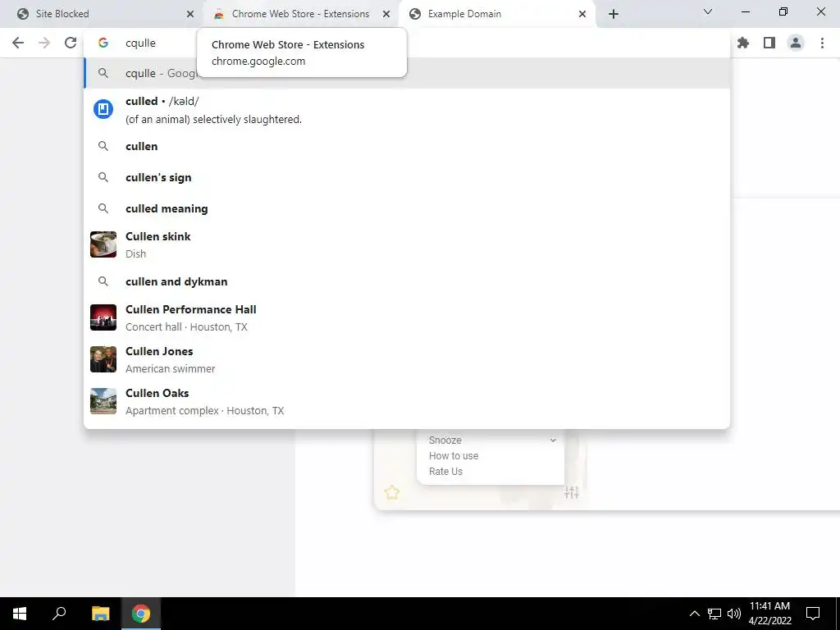Select the cqulle Google Search suggestion
This screenshot has height=630, width=840.
[407, 73]
